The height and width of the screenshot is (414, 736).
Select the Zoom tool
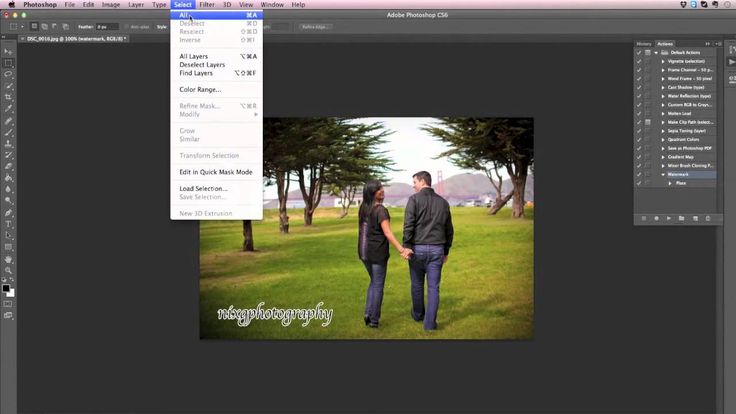[8, 271]
